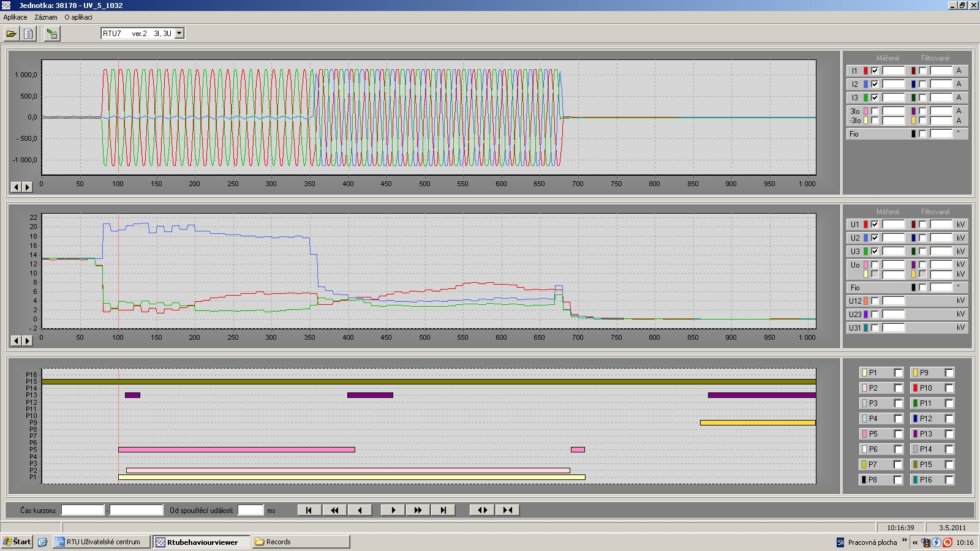The image size is (980, 551).
Task: Click the pink P5 long signal bar
Action: [x=236, y=450]
